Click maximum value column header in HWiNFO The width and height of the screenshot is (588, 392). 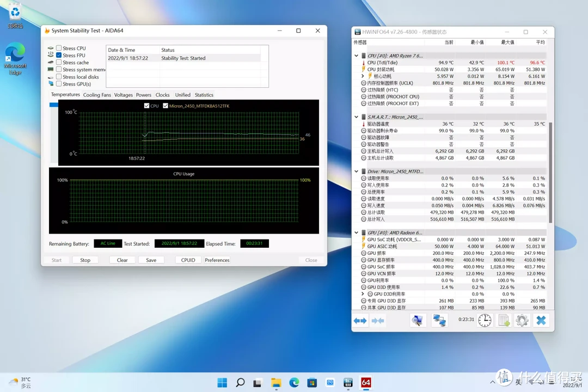tap(507, 42)
